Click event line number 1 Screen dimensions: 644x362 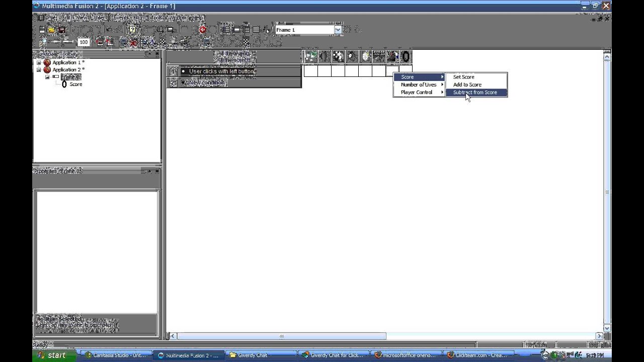[173, 71]
